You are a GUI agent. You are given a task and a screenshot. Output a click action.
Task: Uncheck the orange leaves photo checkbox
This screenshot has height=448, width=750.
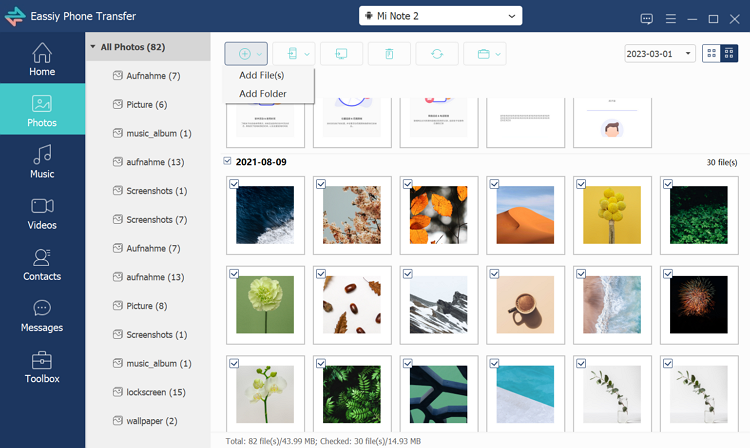tap(408, 184)
